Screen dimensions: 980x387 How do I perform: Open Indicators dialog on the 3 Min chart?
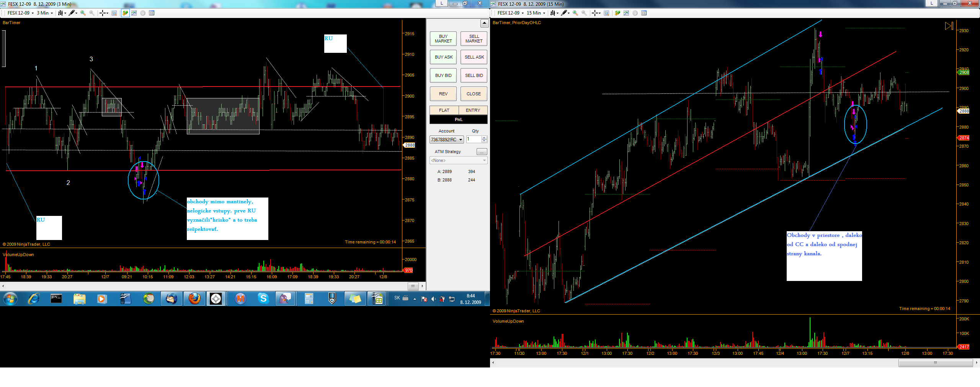pyautogui.click(x=134, y=13)
